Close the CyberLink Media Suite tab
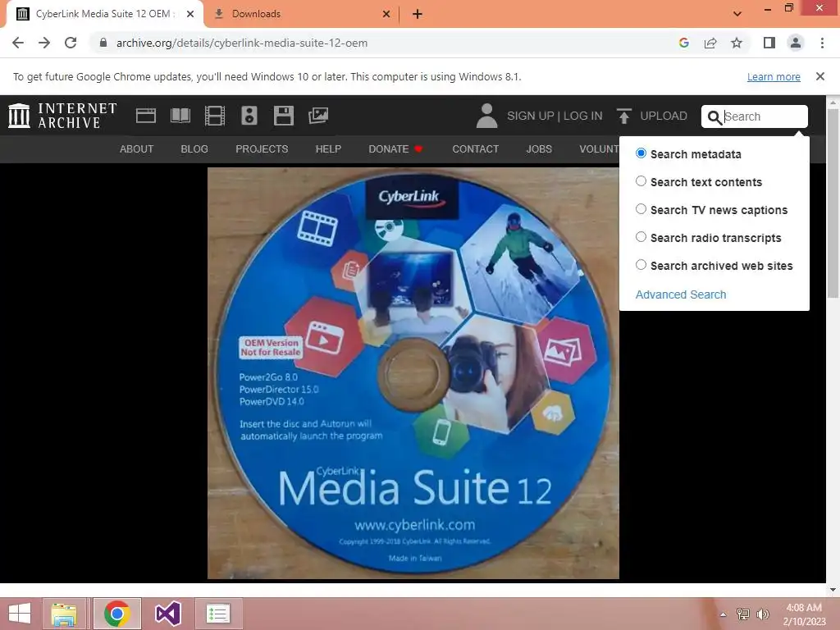Screen dimensions: 840x630 (190, 14)
